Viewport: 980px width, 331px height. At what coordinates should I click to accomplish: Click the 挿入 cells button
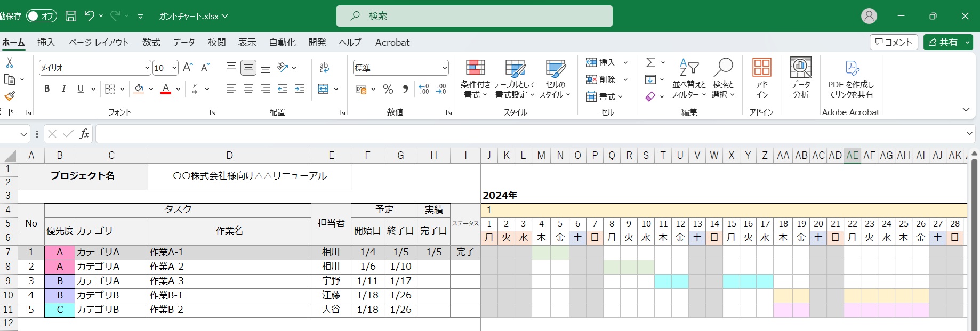pos(601,62)
